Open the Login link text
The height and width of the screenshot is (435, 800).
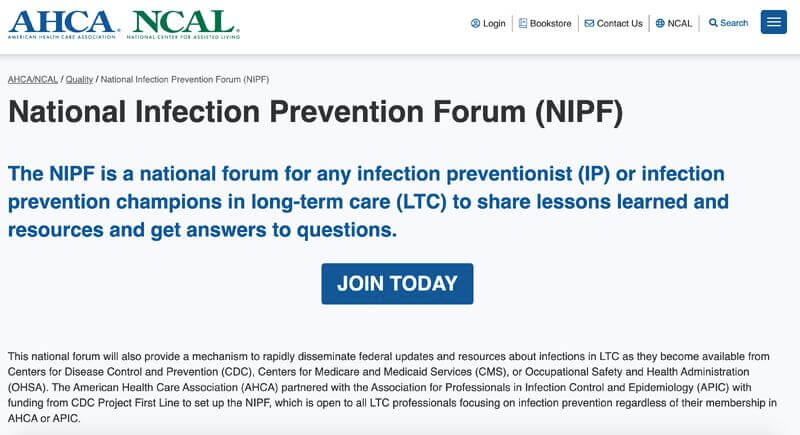pos(494,23)
